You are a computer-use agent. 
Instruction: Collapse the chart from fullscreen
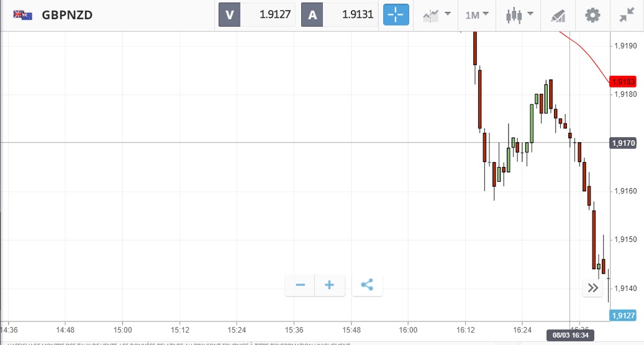click(626, 16)
